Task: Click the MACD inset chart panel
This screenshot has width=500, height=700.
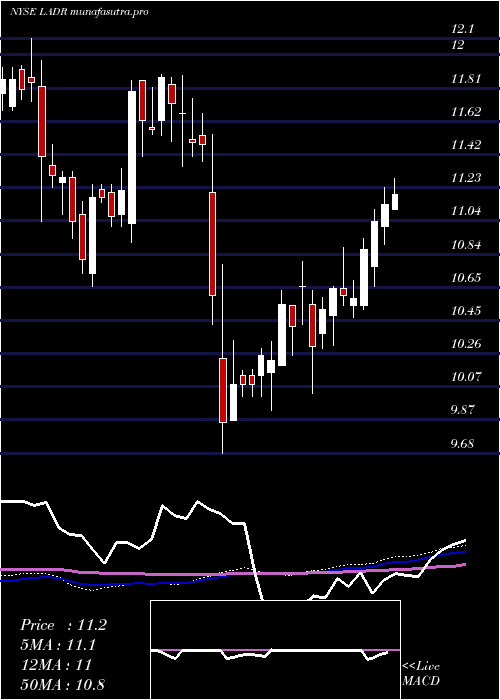Action: (275, 650)
